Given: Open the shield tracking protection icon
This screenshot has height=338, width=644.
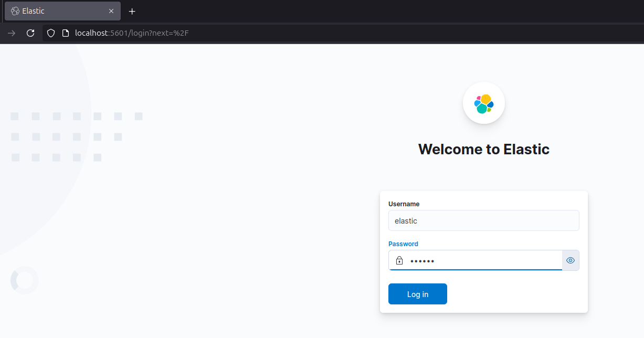Looking at the screenshot, I should [x=51, y=33].
